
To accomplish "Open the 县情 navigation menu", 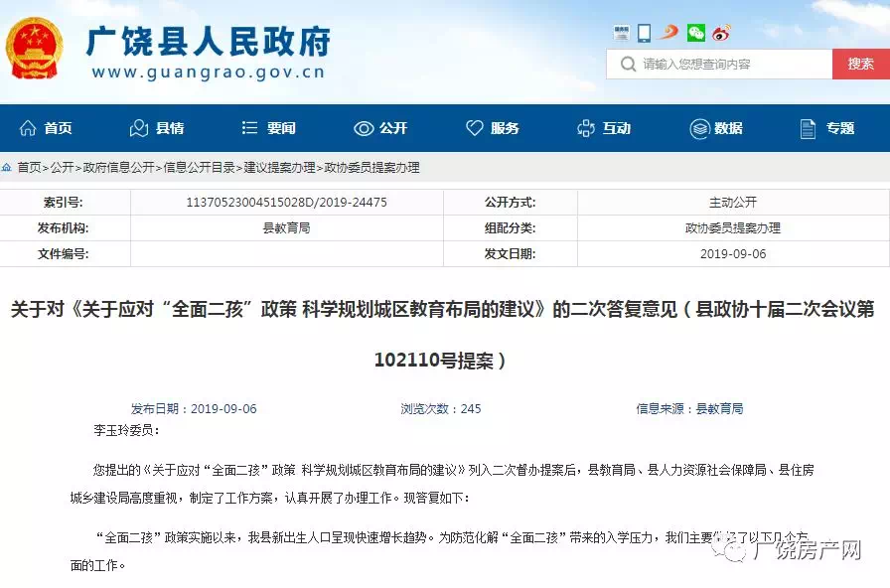I will point(158,128).
